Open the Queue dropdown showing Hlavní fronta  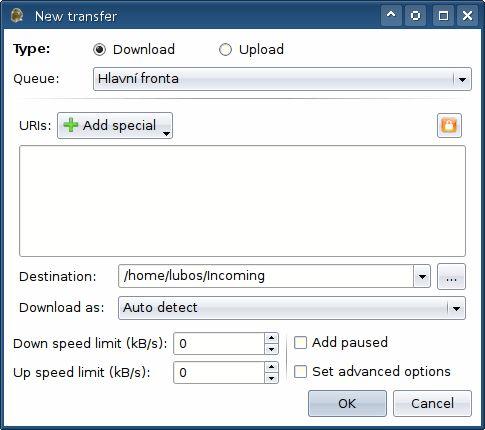click(x=282, y=79)
